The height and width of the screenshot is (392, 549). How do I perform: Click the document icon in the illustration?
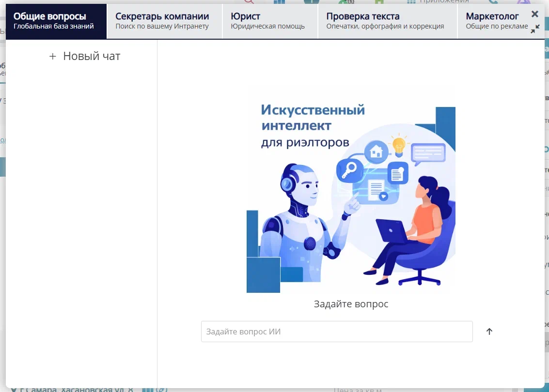click(397, 173)
